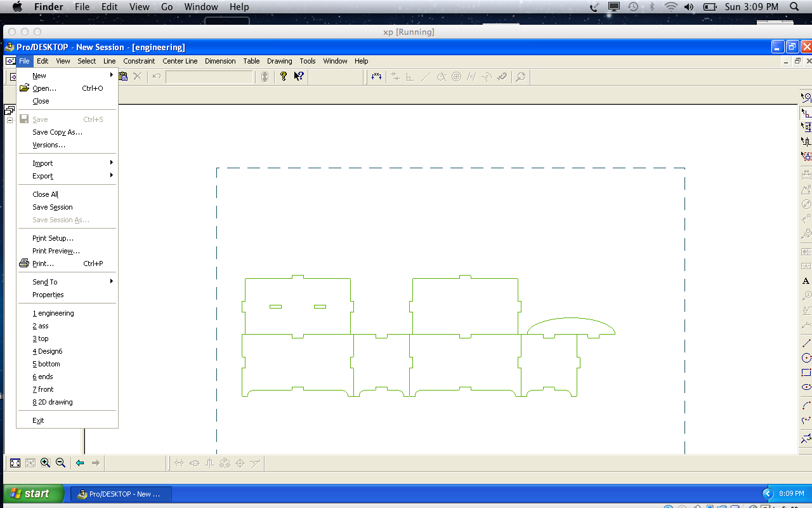Click the Previous View cyan arrow
The width and height of the screenshot is (812, 508).
(x=80, y=463)
